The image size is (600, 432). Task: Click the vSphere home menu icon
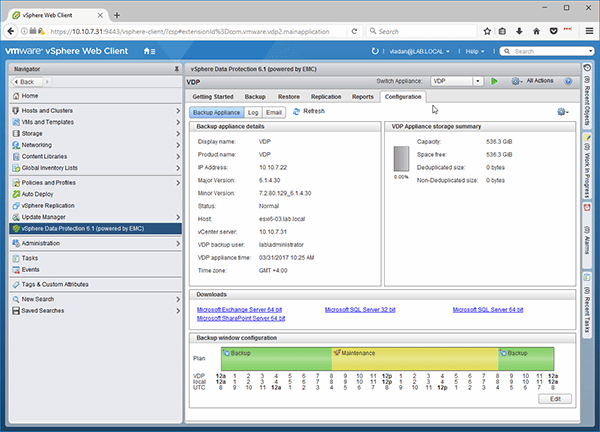(149, 50)
